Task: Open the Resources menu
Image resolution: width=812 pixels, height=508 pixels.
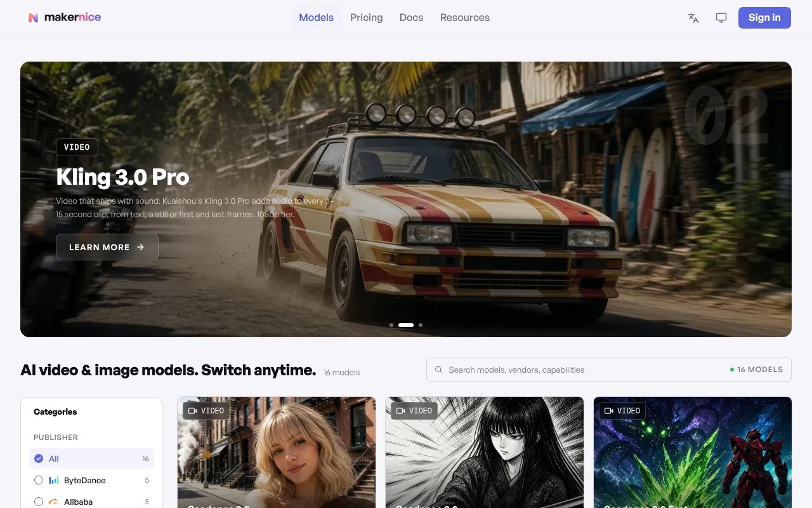Action: click(x=465, y=18)
